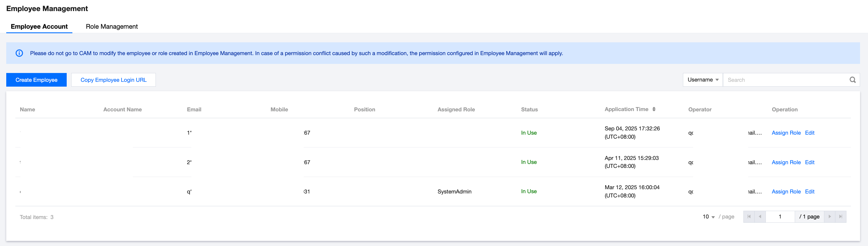The width and height of the screenshot is (868, 246).
Task: Click Copy Employee Login URL button
Action: point(113,80)
